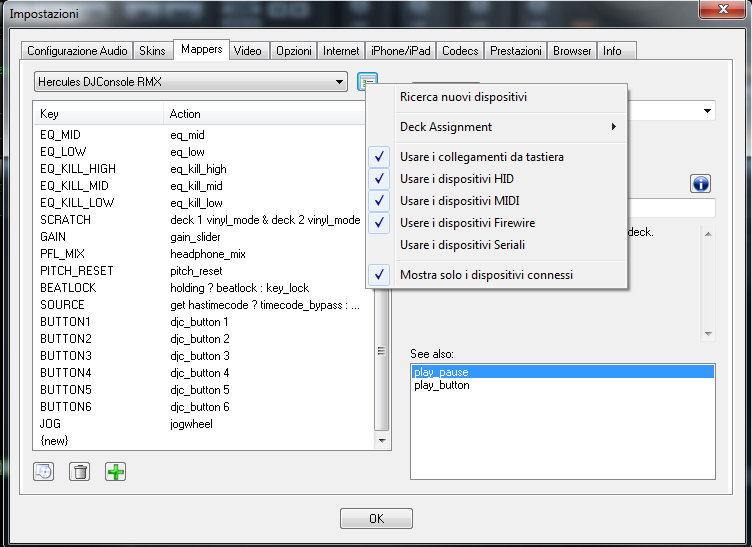Open Hercules DJConsole RMX device dropdown
752x547 pixels.
tap(190, 81)
